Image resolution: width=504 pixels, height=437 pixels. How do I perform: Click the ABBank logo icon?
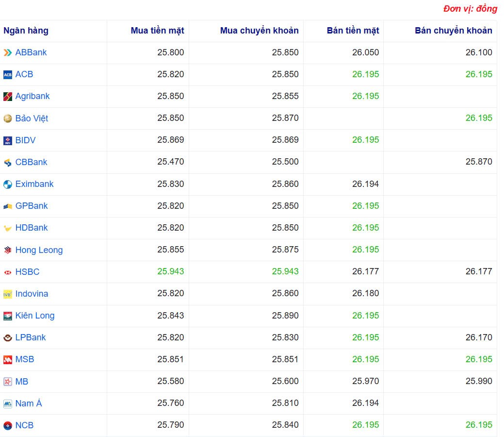click(x=7, y=52)
